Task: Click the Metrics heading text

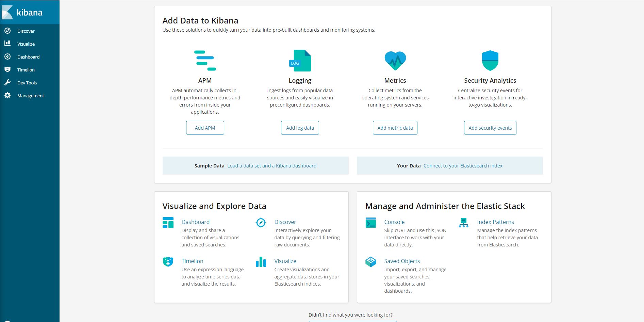Action: point(395,80)
